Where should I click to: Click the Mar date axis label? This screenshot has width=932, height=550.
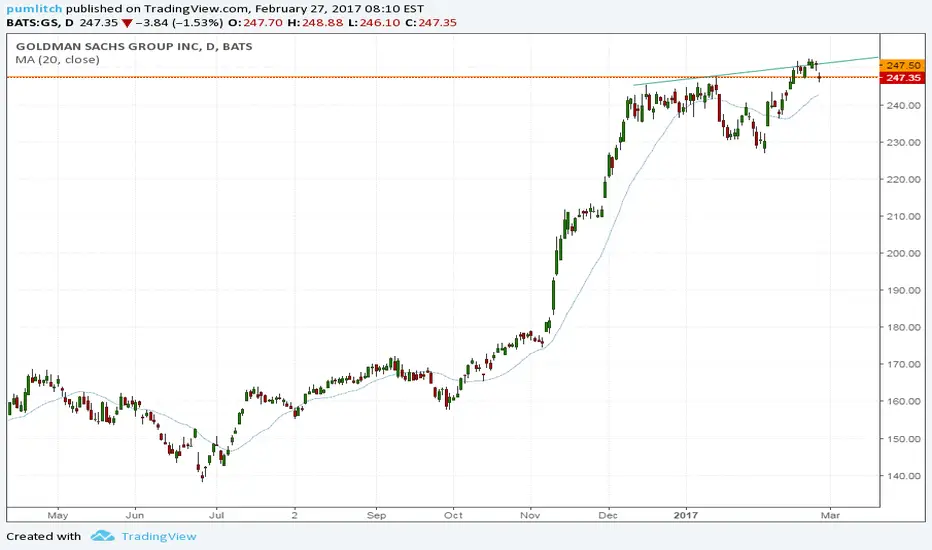[x=830, y=516]
